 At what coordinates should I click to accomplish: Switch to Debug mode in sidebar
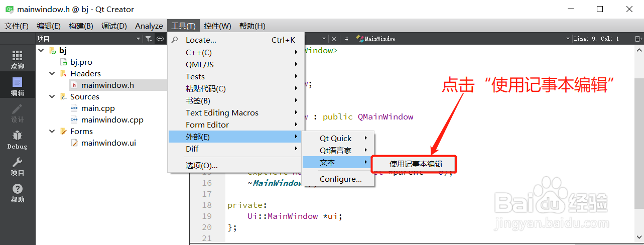tap(18, 140)
